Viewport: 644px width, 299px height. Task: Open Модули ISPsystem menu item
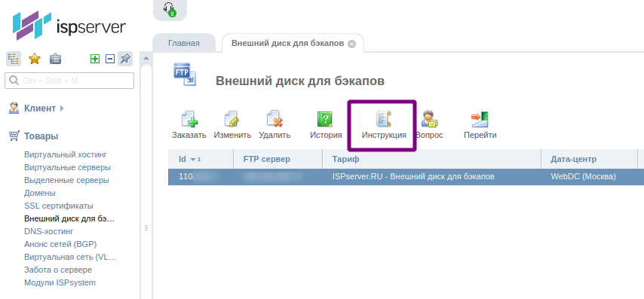click(x=60, y=282)
